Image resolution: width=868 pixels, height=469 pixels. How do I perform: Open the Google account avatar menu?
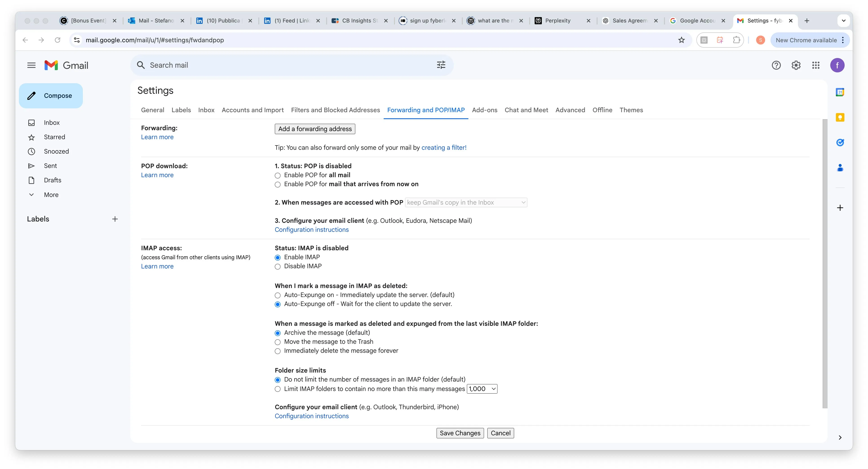(837, 65)
